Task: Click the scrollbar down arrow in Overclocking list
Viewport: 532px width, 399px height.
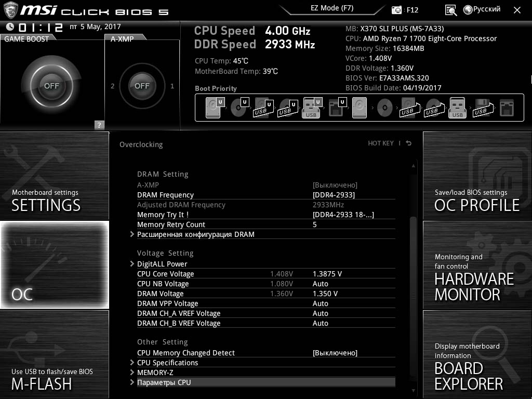Action: [413, 391]
